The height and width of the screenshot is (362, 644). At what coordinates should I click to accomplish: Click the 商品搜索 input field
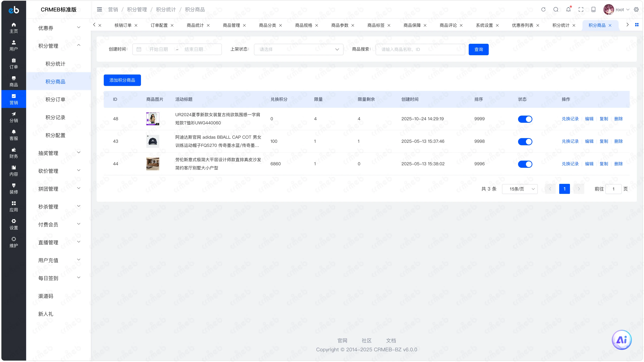(x=420, y=49)
